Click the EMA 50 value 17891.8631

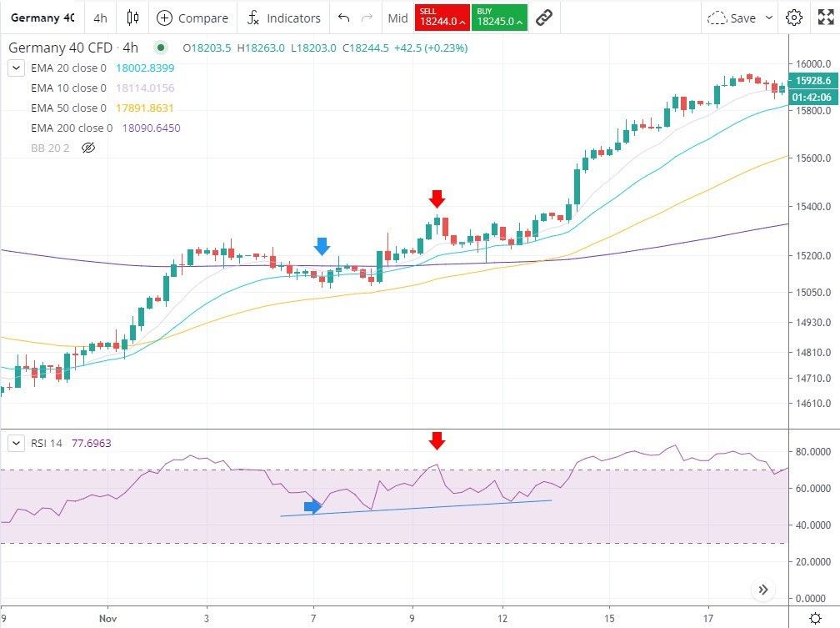(x=145, y=108)
